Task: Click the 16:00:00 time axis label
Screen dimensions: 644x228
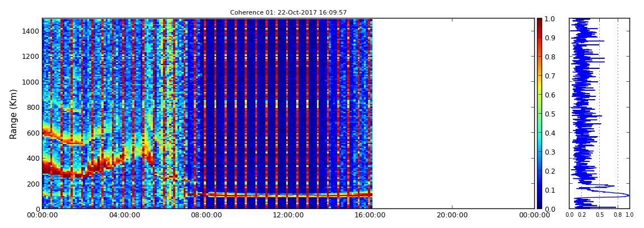Action: pos(371,215)
